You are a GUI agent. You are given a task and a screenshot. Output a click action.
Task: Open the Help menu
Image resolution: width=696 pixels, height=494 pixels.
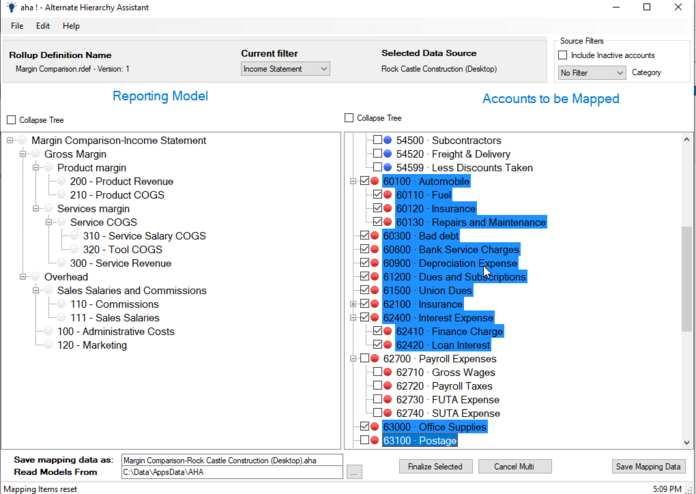click(71, 26)
